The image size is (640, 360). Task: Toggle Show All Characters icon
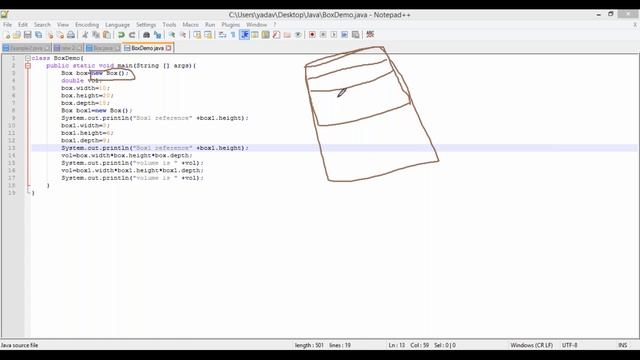[x=233, y=35]
